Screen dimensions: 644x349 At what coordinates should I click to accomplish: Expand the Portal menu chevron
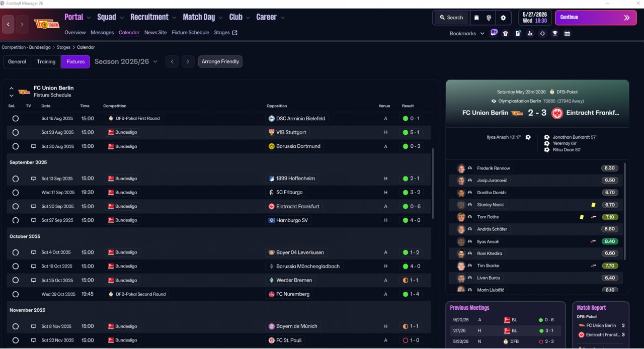(x=89, y=18)
